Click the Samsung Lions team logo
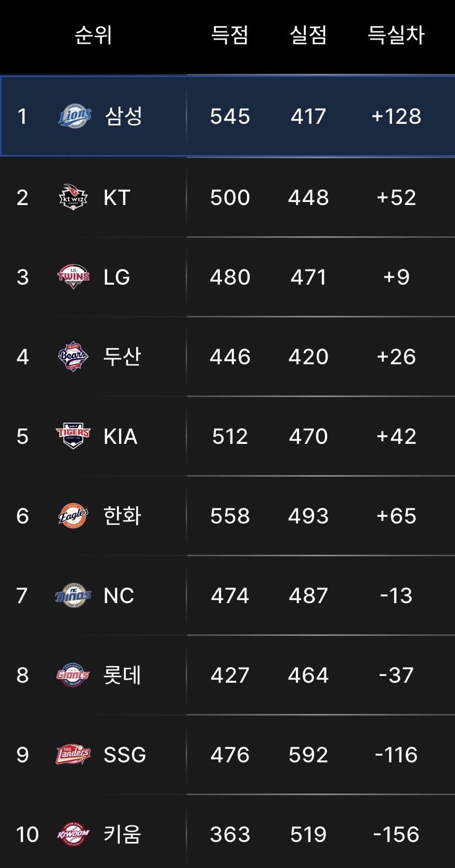The width and height of the screenshot is (455, 868). (x=74, y=116)
